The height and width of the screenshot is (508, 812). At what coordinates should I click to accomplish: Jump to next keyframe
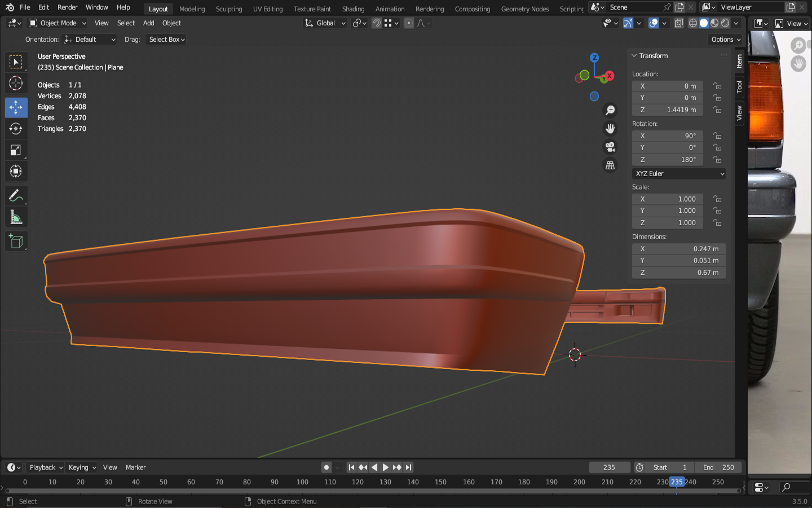coord(397,467)
